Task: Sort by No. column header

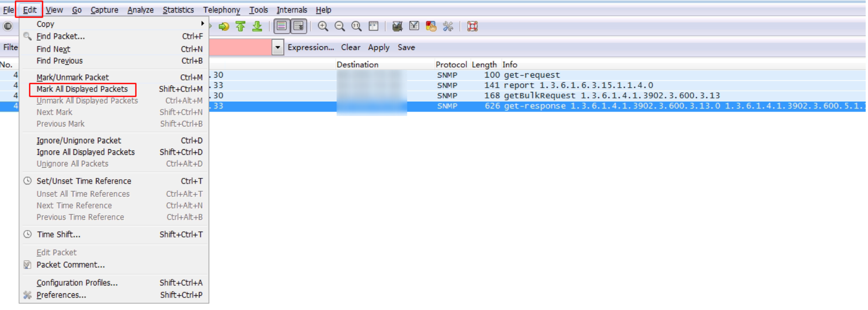Action: [x=6, y=65]
